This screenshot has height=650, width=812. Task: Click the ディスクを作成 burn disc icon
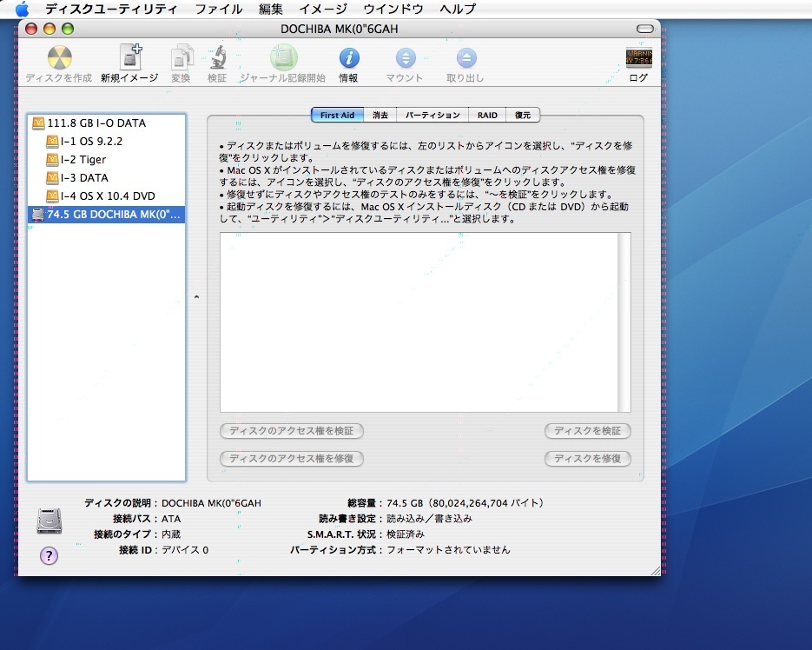pyautogui.click(x=58, y=58)
